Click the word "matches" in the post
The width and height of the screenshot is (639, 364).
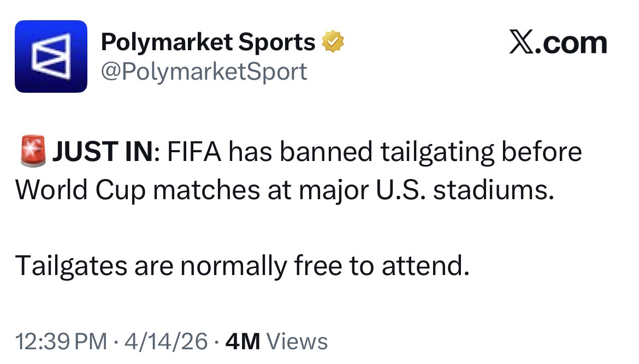click(x=202, y=190)
